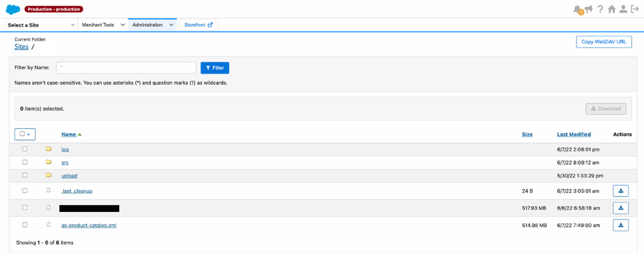Viewport: 644px width, 258px height.
Task: Download as-product-catalog.xml using its row download icon
Action: point(621,225)
